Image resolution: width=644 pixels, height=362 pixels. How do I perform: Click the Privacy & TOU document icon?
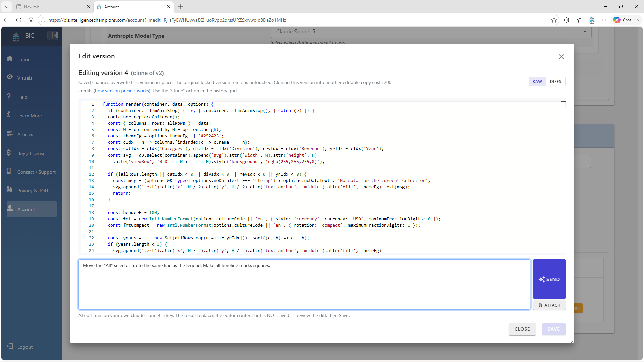9,190
